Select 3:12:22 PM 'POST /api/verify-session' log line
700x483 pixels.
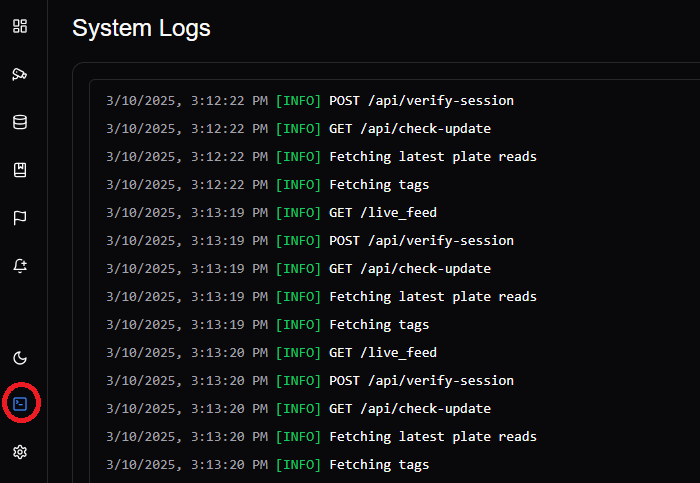(310, 101)
